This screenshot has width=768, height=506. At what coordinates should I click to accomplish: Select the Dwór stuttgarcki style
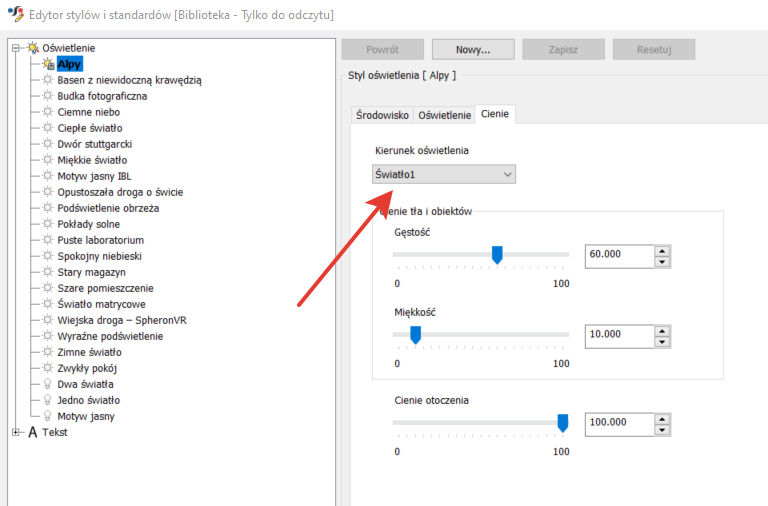pos(95,144)
